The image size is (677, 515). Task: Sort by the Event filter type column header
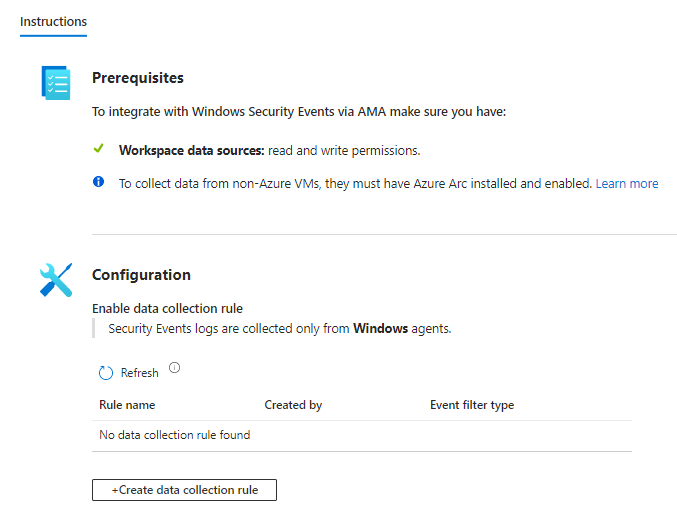(x=472, y=405)
